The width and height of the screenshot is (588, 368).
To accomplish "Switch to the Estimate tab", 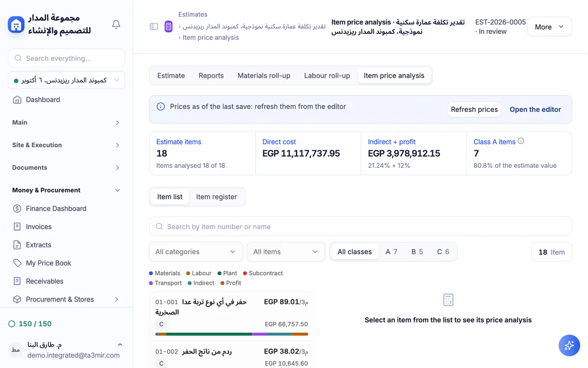I will pos(171,76).
